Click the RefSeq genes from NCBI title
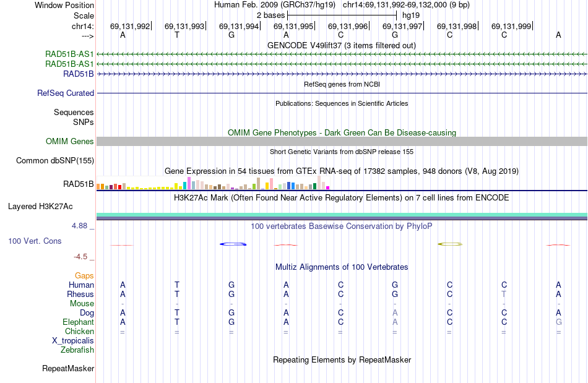The width and height of the screenshot is (588, 383). tap(342, 84)
